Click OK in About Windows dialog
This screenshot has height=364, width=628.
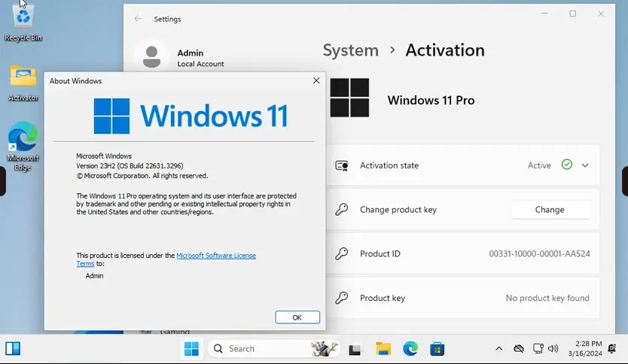(297, 317)
